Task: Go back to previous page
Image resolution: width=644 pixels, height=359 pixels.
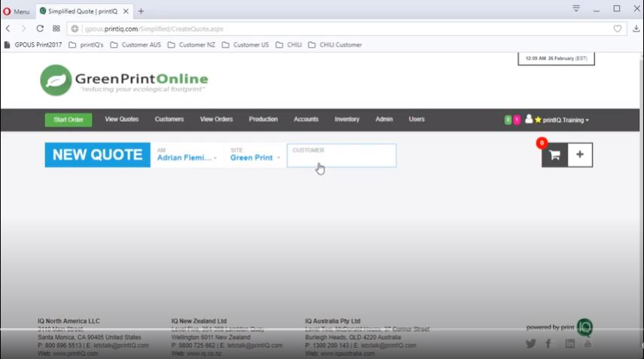Action: point(8,29)
